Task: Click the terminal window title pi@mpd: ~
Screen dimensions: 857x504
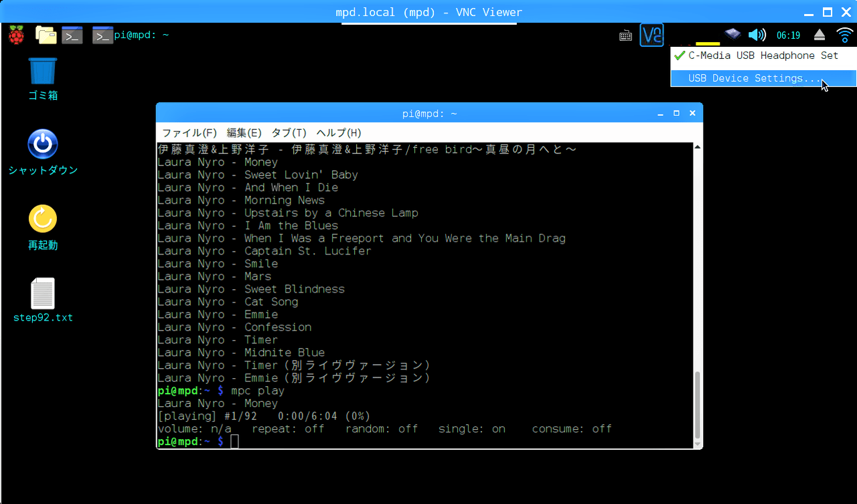Action: pyautogui.click(x=429, y=113)
